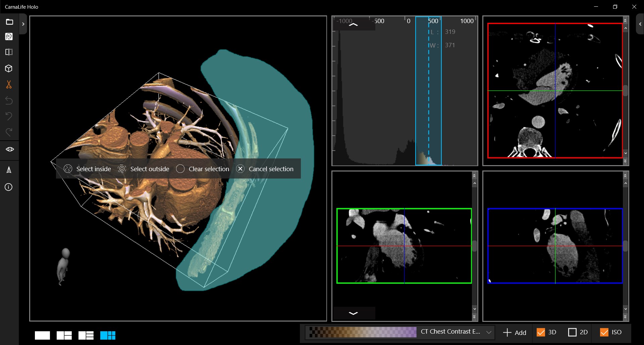Viewport: 644px width, 345px height.
Task: Click the undo arrow icon
Action: pyautogui.click(x=9, y=116)
